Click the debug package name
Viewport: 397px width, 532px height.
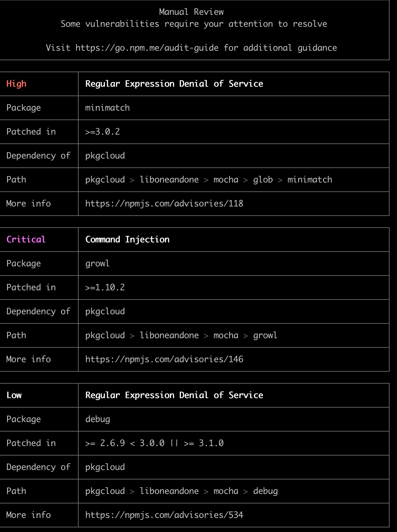(x=97, y=419)
